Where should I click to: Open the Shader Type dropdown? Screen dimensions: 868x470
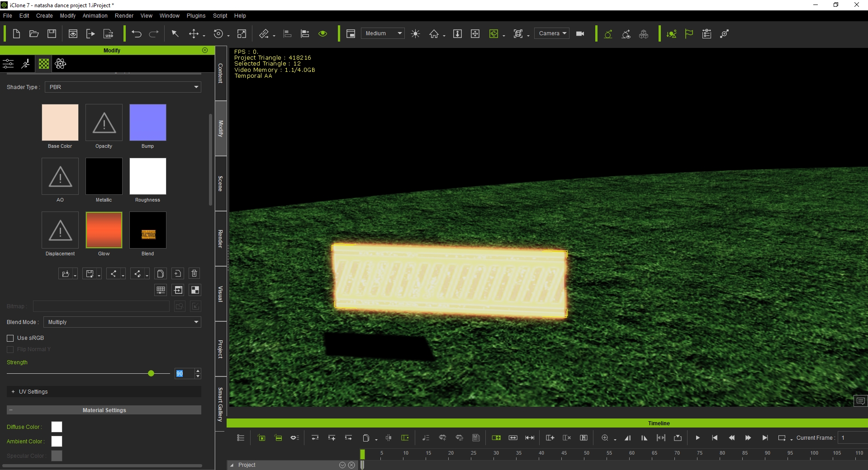pyautogui.click(x=123, y=87)
